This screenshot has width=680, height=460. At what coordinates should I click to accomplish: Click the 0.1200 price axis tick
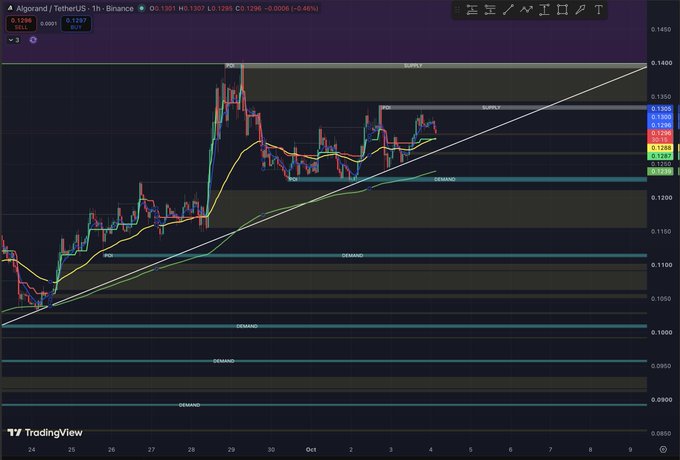661,198
